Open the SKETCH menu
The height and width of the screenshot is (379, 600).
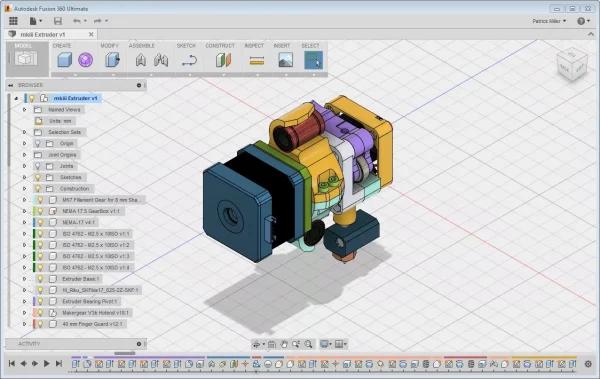pyautogui.click(x=186, y=46)
